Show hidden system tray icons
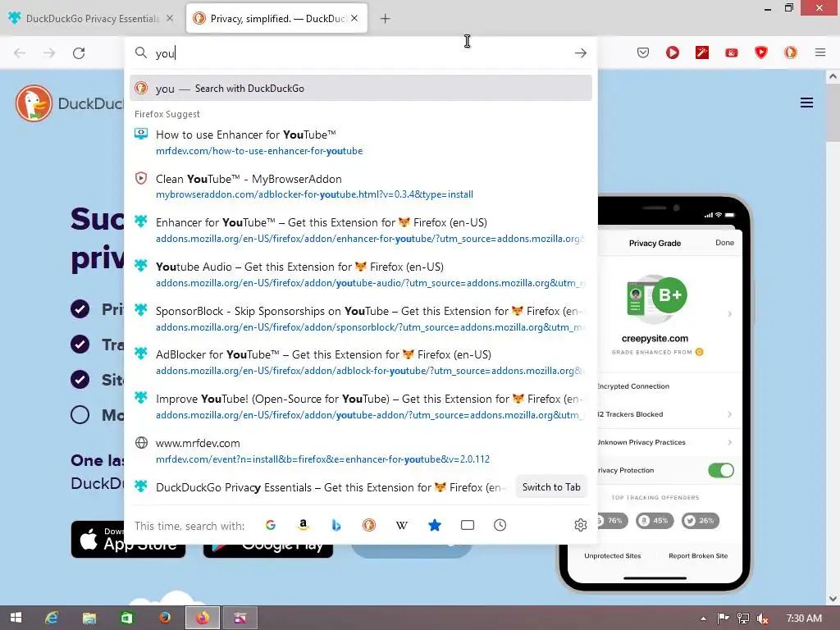840x630 pixels. tap(703, 619)
